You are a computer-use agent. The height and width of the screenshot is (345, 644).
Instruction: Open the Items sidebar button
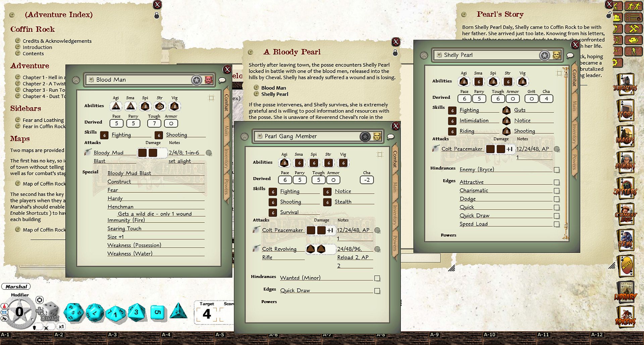625,240
